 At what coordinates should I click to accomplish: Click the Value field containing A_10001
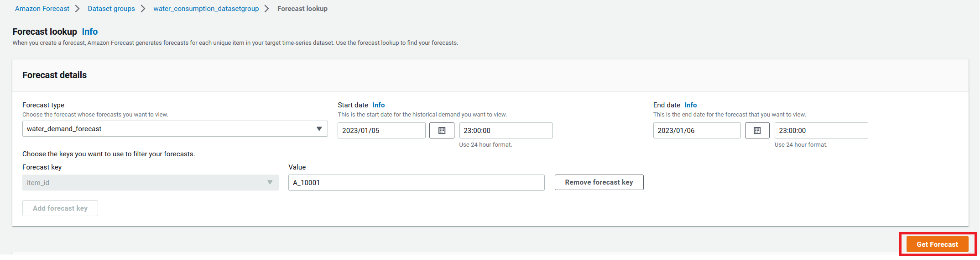click(x=417, y=183)
